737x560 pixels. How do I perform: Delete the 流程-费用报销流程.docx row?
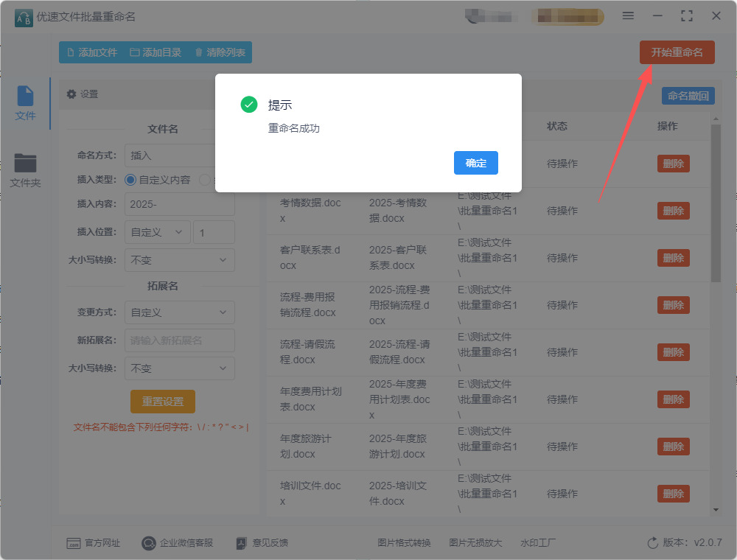click(673, 305)
